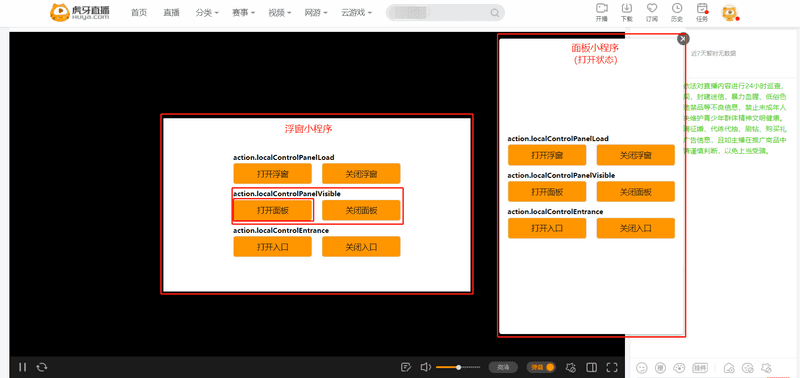This screenshot has height=378, width=800.
Task: Click 打开浮窗 in the side panel
Action: point(547,155)
